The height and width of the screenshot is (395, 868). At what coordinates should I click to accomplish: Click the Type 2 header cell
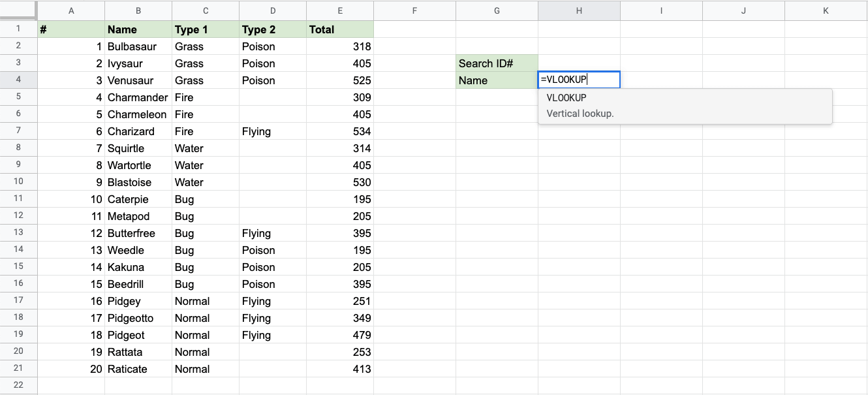tap(272, 29)
